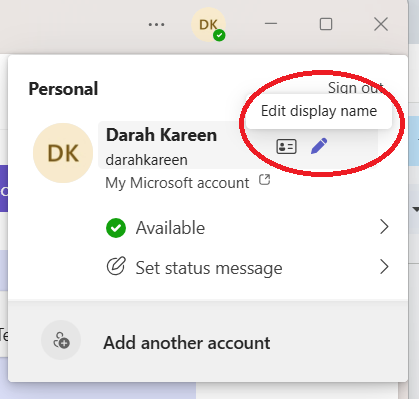Image resolution: width=419 pixels, height=399 pixels.
Task: Click the Set status message edit icon
Action: [x=116, y=266]
